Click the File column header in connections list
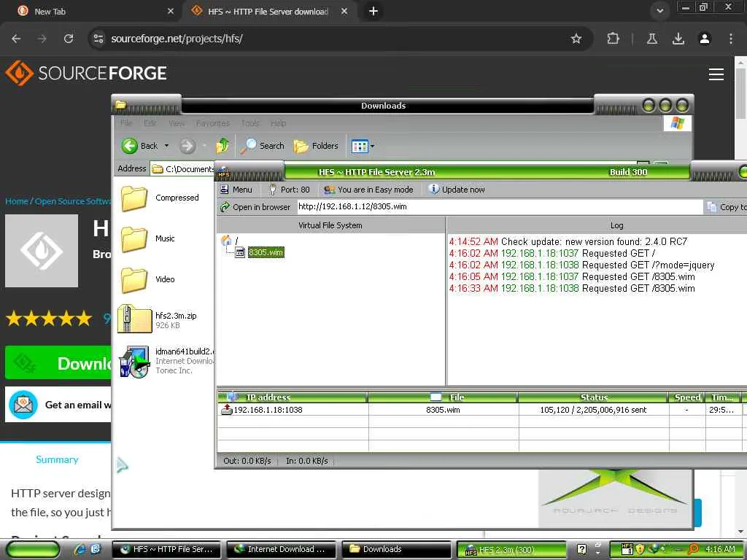747x560 pixels. (x=443, y=397)
